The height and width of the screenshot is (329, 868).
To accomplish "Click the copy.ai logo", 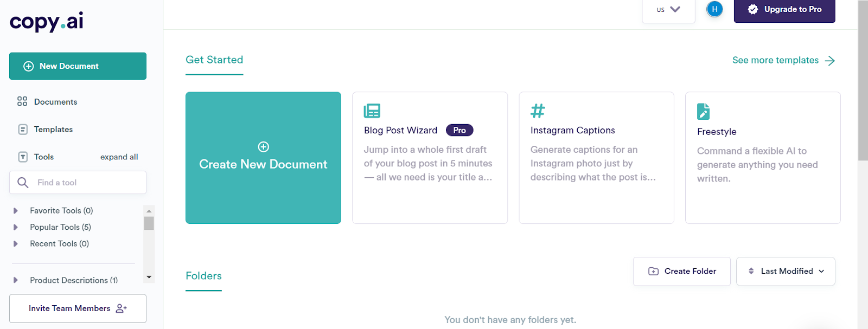I will tap(47, 22).
